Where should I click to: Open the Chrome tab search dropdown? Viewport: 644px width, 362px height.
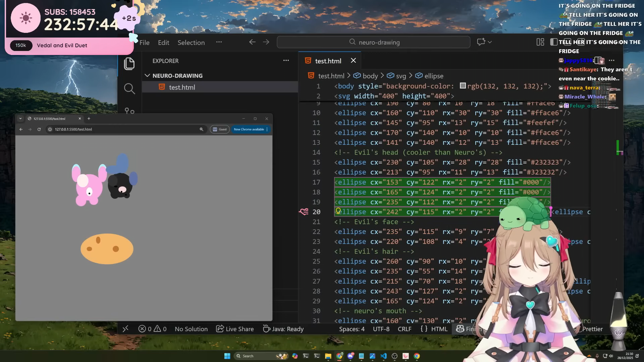[20, 118]
